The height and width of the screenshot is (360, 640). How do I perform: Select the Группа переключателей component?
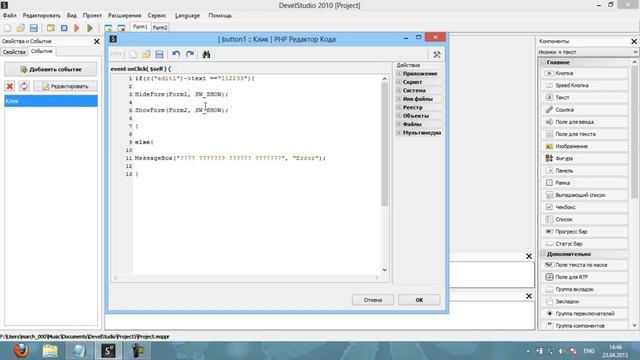[584, 313]
